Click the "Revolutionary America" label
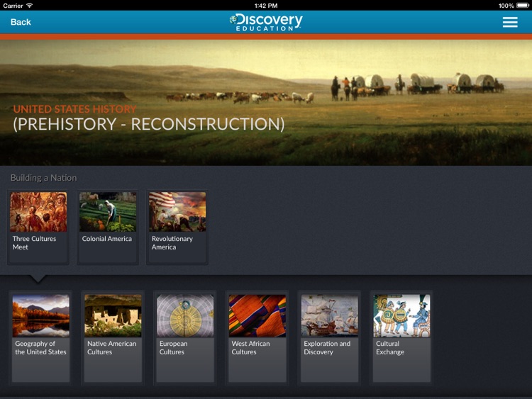This screenshot has width=532, height=399. click(172, 242)
